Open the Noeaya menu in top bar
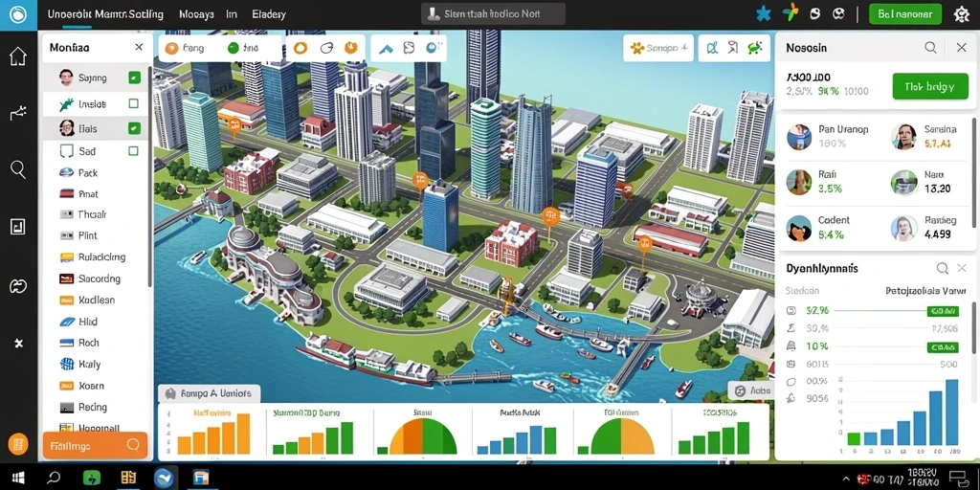This screenshot has height=490, width=980. (x=196, y=13)
